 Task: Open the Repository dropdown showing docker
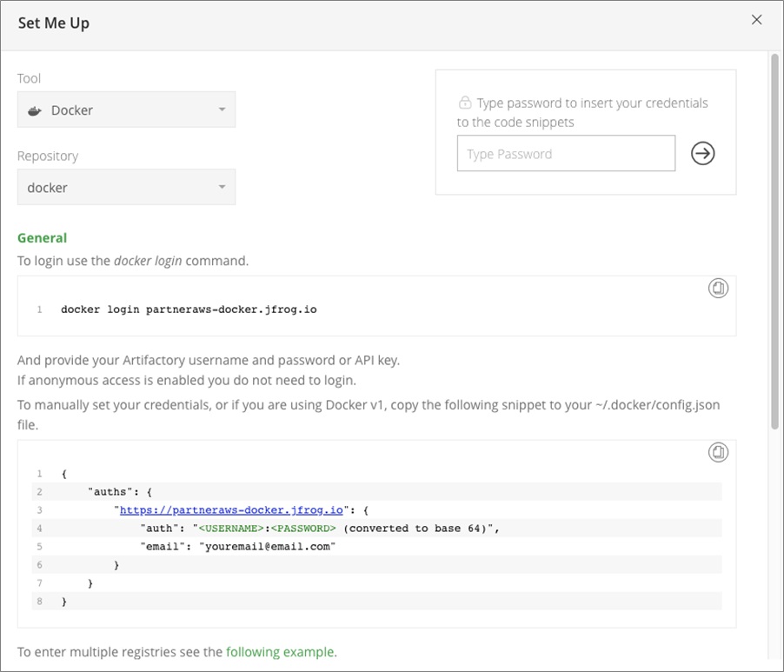(127, 187)
